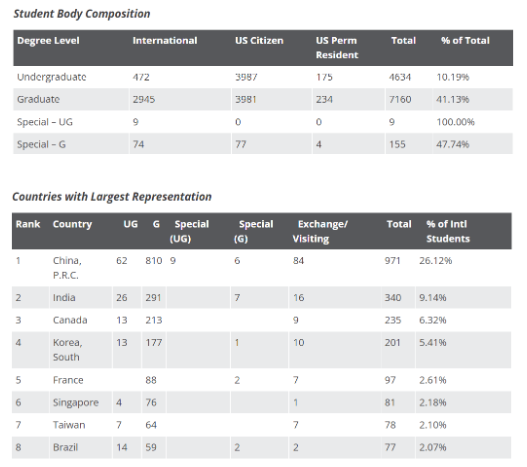The height and width of the screenshot is (467, 527).
Task: Select the Special – G percentage 47.74%
Action: [452, 144]
